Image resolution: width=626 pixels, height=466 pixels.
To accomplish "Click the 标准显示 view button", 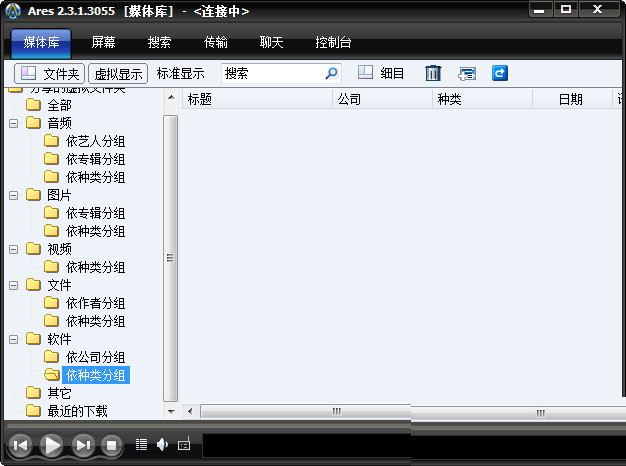I will click(181, 73).
